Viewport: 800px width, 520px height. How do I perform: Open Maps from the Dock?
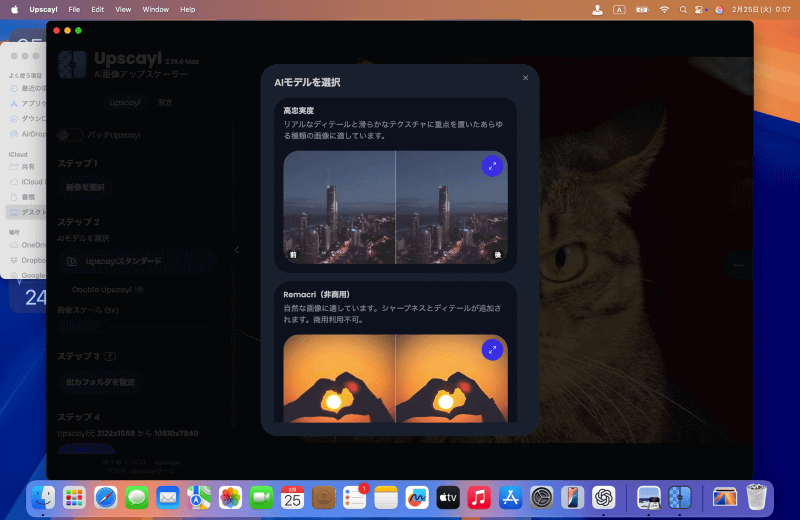[199, 497]
